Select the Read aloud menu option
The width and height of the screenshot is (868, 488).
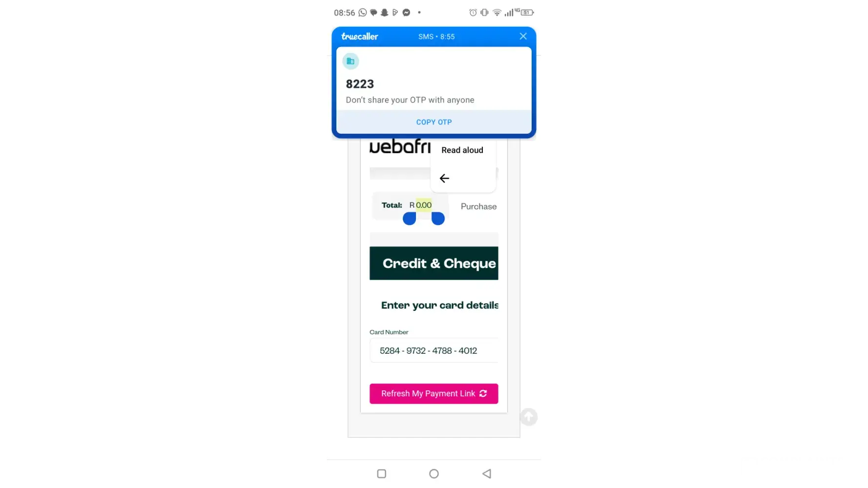coord(462,150)
